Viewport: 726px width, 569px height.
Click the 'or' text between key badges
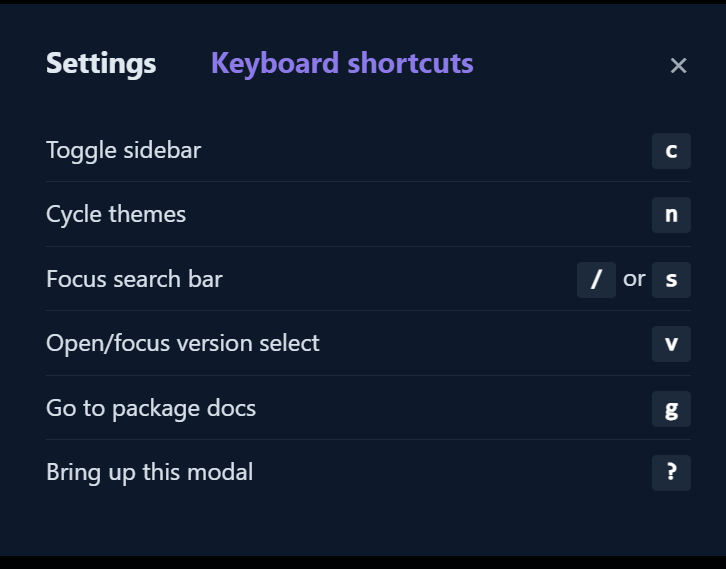click(x=634, y=279)
